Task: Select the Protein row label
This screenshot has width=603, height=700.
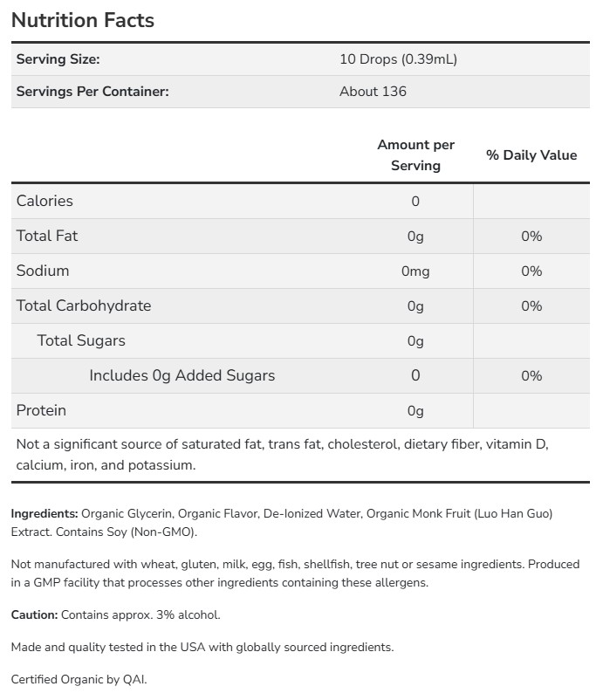Action: point(41,410)
